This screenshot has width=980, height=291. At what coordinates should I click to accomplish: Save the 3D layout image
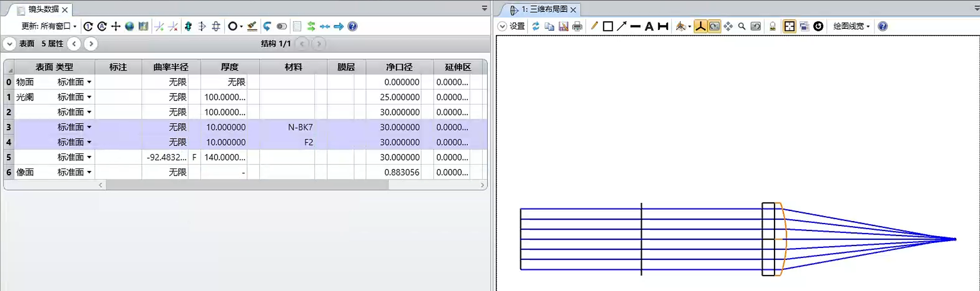[x=563, y=26]
